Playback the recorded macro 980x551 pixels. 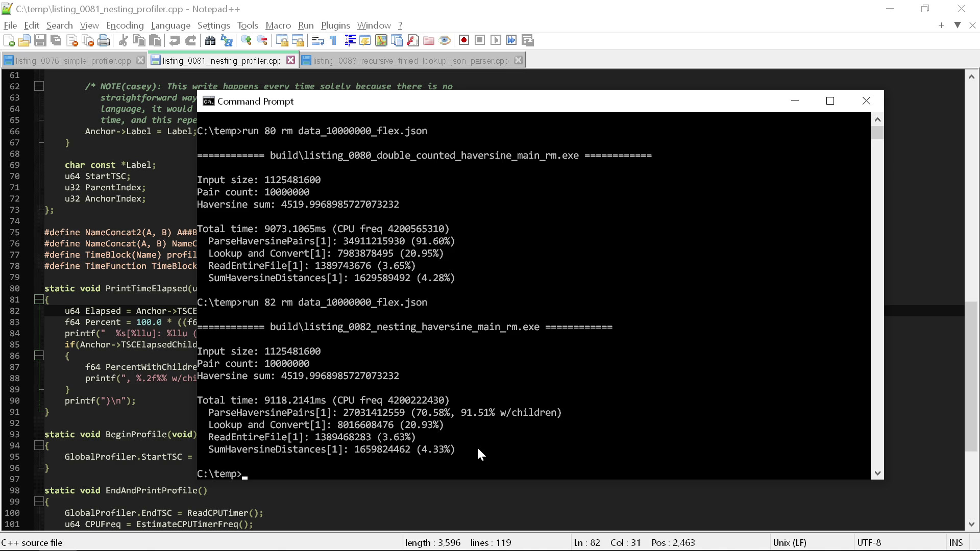coord(496,40)
